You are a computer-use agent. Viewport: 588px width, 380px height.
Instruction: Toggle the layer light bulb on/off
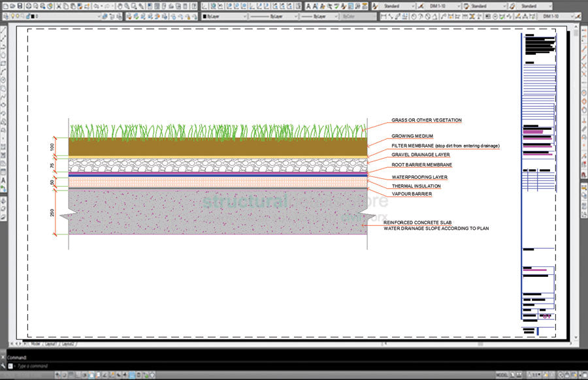[14, 16]
